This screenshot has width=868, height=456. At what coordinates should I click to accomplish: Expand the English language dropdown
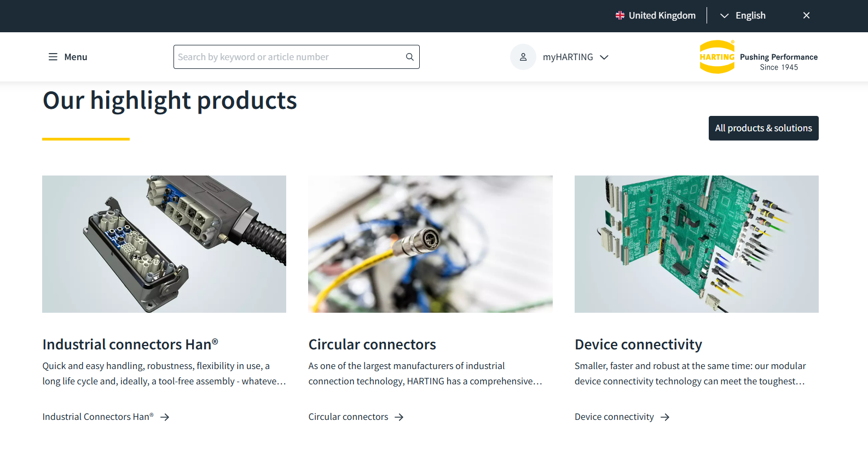pyautogui.click(x=724, y=15)
